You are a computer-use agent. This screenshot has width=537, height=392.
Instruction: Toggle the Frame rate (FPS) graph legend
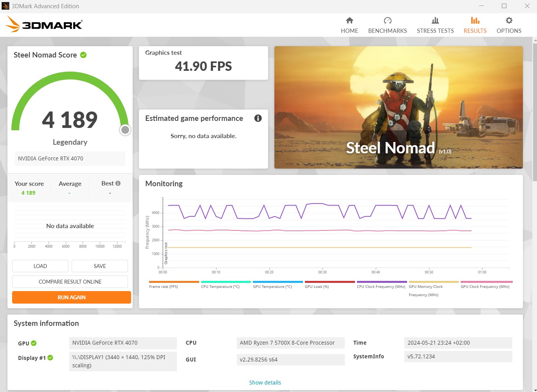(173, 283)
